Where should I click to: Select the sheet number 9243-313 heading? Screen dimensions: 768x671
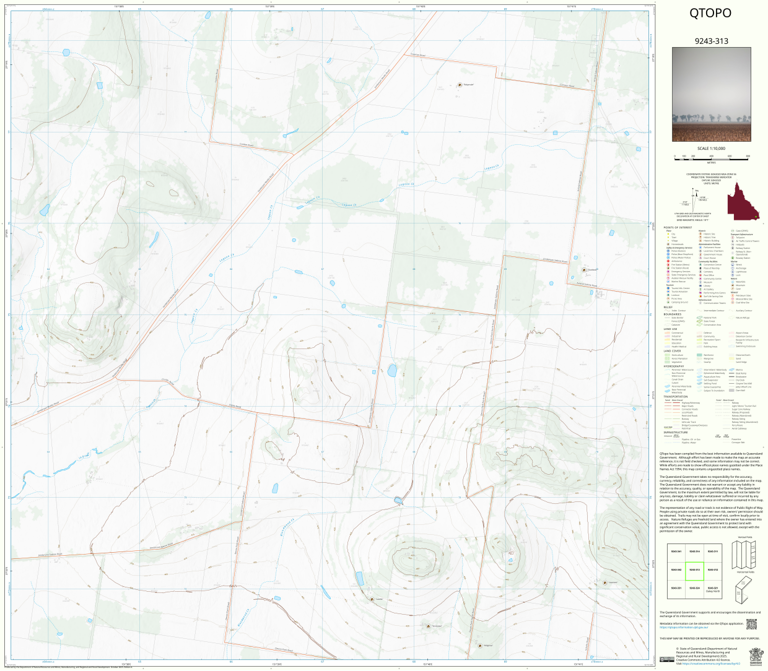coord(711,41)
